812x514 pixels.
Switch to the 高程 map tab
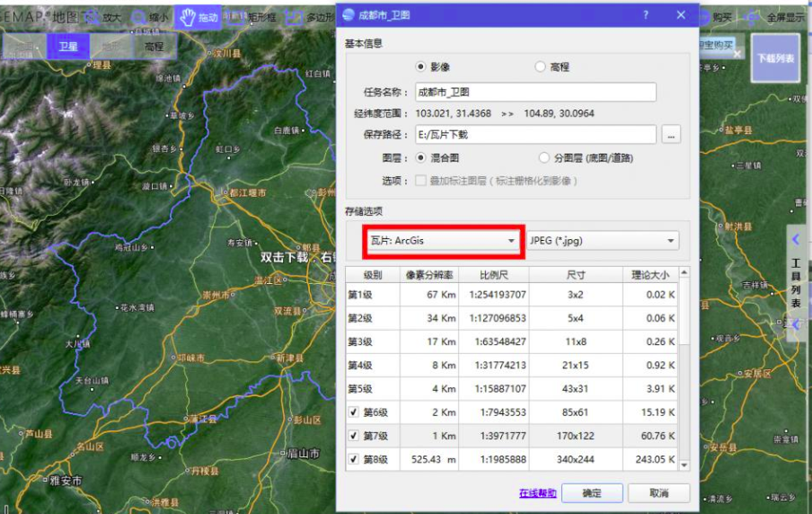coord(154,47)
